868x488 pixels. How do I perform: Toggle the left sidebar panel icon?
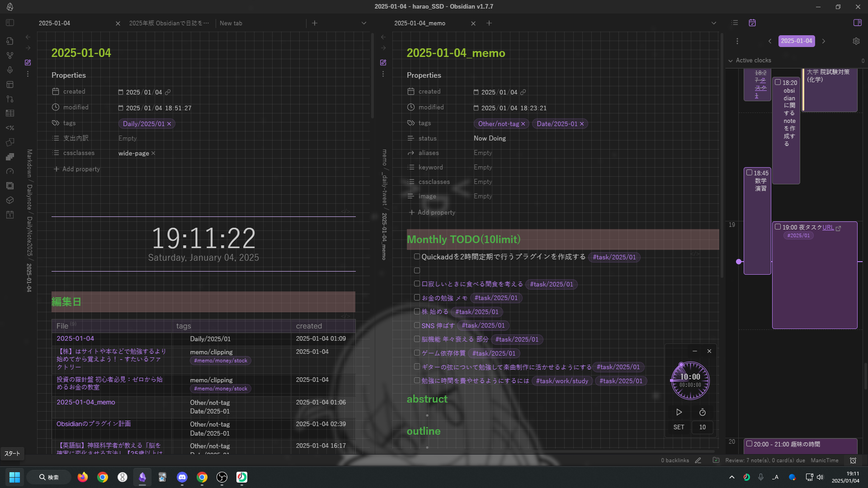tap(10, 23)
